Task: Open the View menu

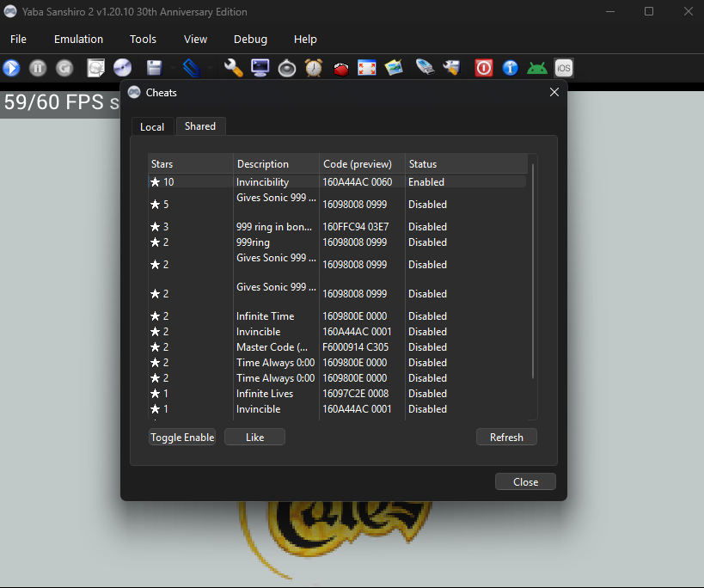Action: 195,40
